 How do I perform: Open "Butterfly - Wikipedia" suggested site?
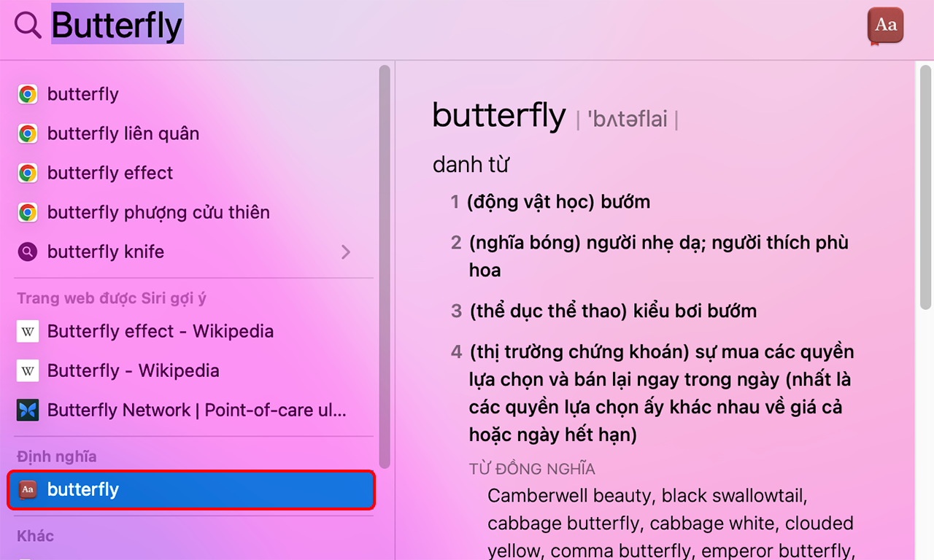point(133,370)
